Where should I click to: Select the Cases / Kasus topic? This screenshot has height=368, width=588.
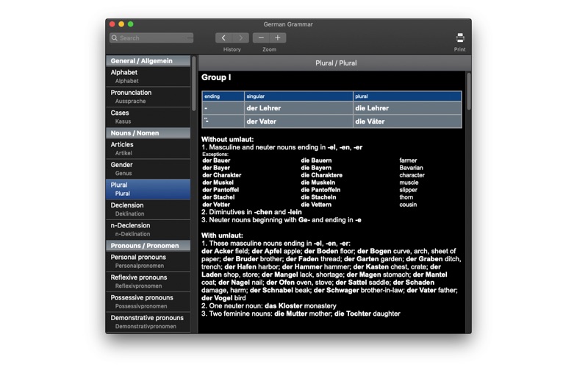coord(148,117)
